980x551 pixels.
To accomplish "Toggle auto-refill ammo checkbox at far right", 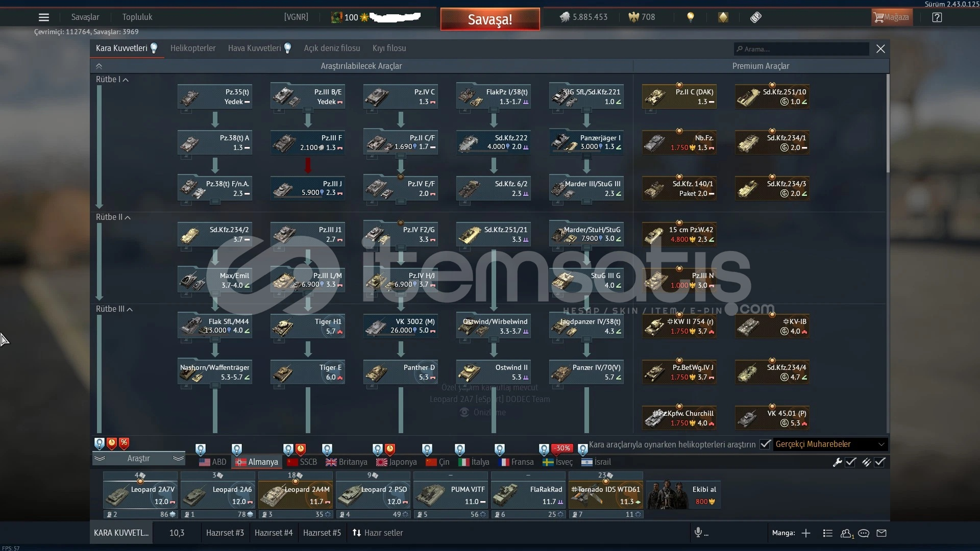I will coord(880,462).
